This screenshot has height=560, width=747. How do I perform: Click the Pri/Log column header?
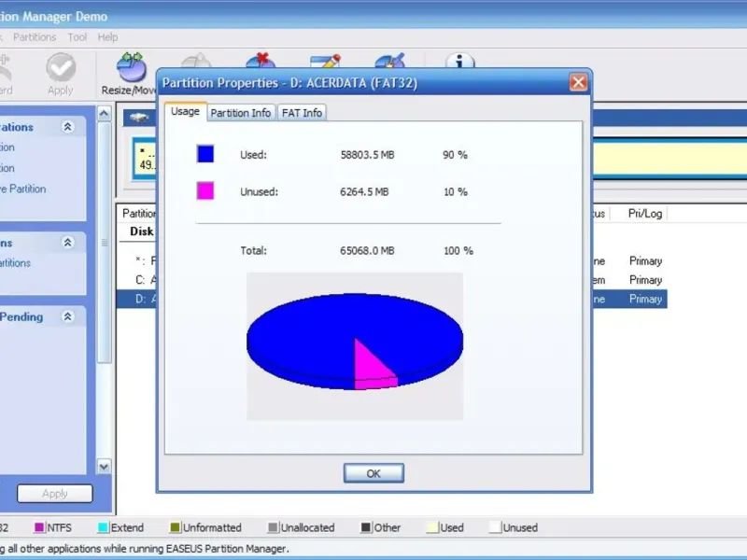coord(645,214)
